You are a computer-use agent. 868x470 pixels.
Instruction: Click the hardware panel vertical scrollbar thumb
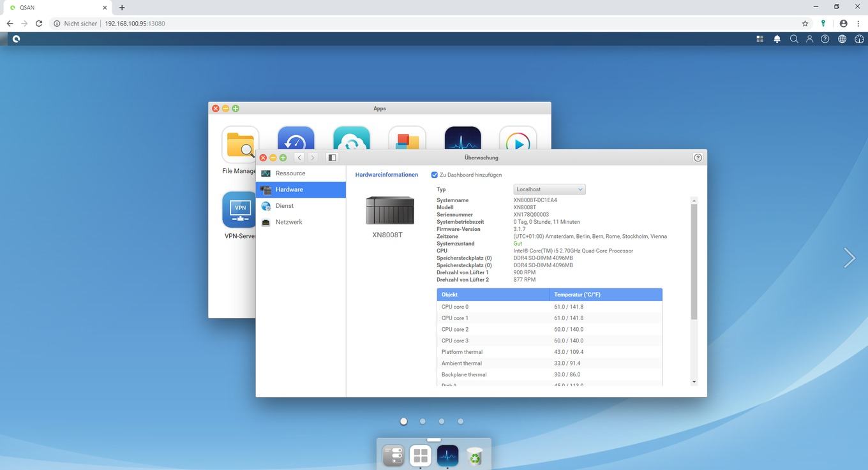pyautogui.click(x=694, y=261)
